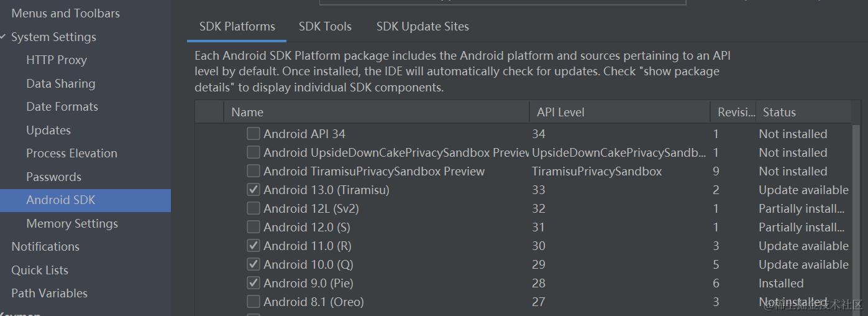This screenshot has width=868, height=316.
Task: Uncheck Android 13.0 (Tiramisu) platform
Action: pyautogui.click(x=254, y=190)
